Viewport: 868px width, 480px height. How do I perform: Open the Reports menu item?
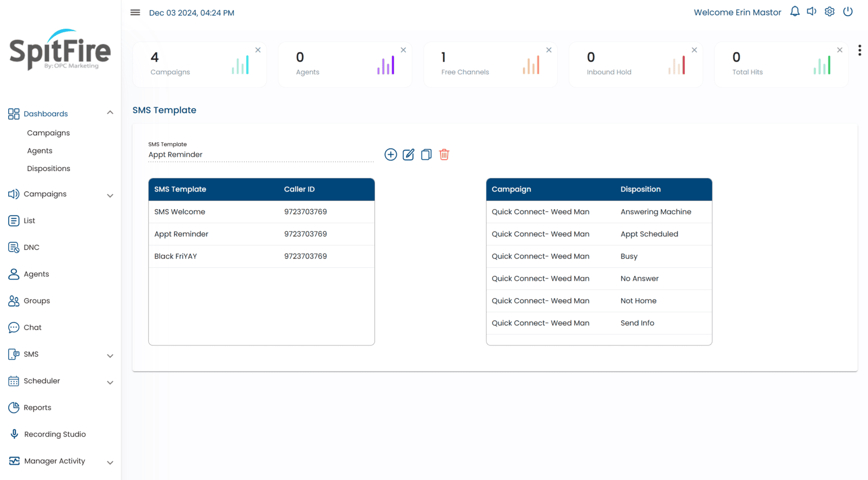tap(37, 408)
